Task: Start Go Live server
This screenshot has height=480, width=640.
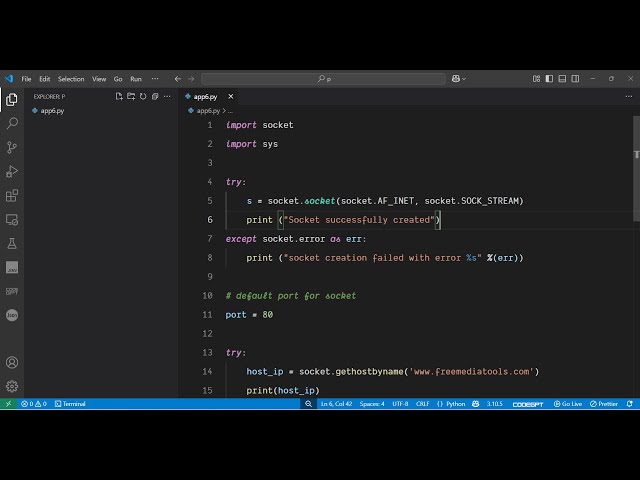Action: coord(568,404)
